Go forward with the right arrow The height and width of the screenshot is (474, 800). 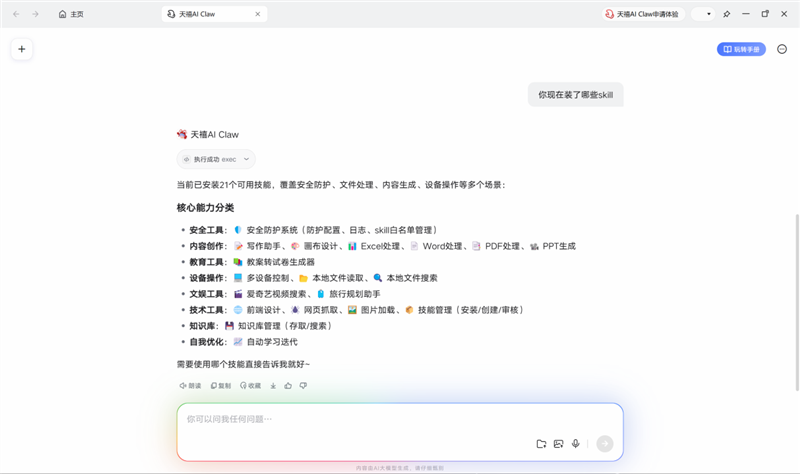(35, 14)
